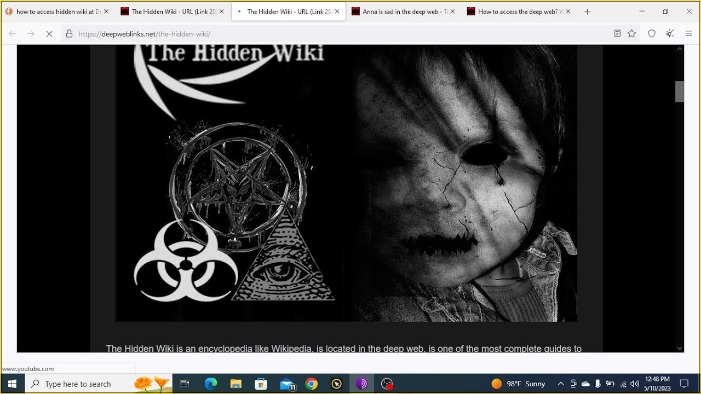Stop loading the page
The image size is (701, 394).
coord(49,34)
